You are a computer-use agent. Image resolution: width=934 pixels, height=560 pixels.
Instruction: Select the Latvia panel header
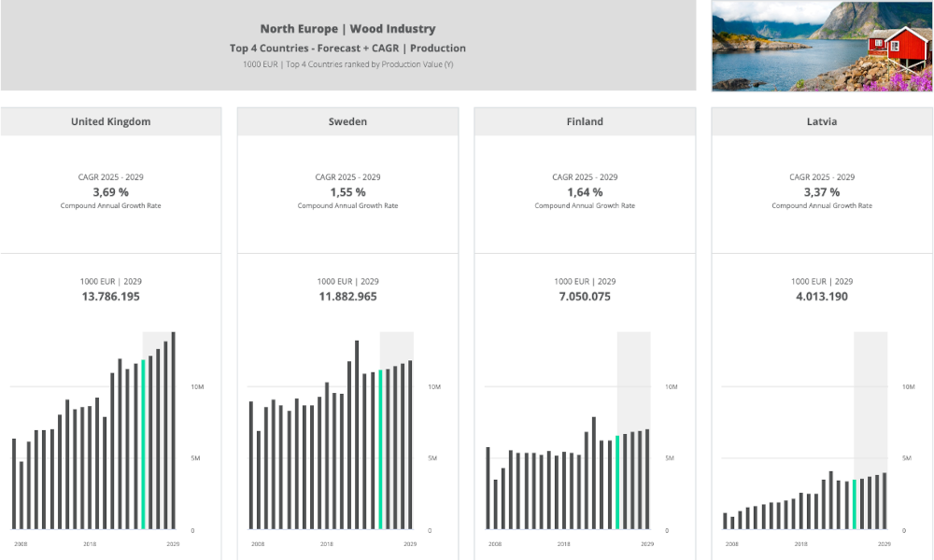[x=822, y=121]
